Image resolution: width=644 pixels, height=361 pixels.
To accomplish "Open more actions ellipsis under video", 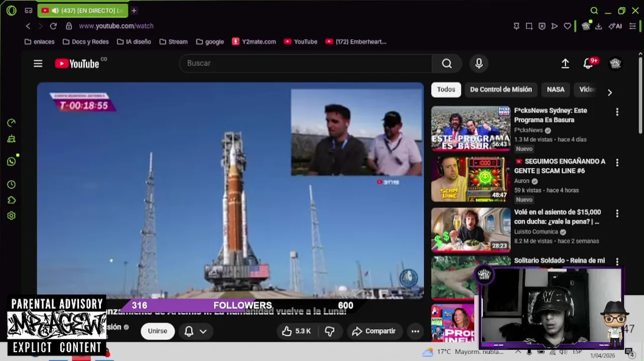I will [x=415, y=331].
